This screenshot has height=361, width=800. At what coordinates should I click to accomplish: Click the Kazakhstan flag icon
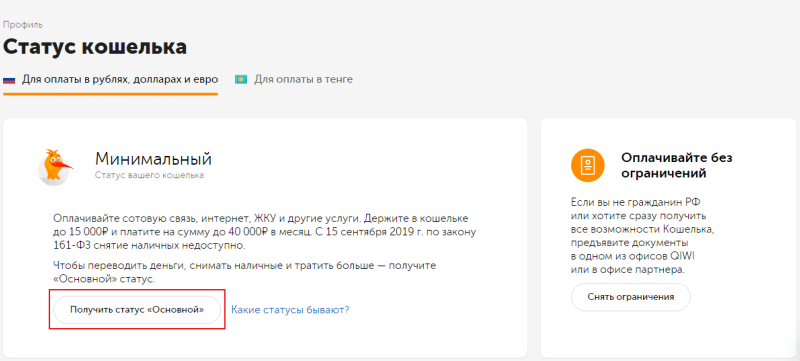coord(241,80)
